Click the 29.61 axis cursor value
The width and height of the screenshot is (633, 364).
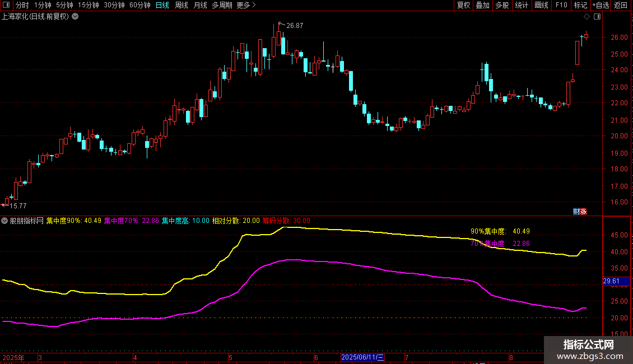(x=616, y=281)
